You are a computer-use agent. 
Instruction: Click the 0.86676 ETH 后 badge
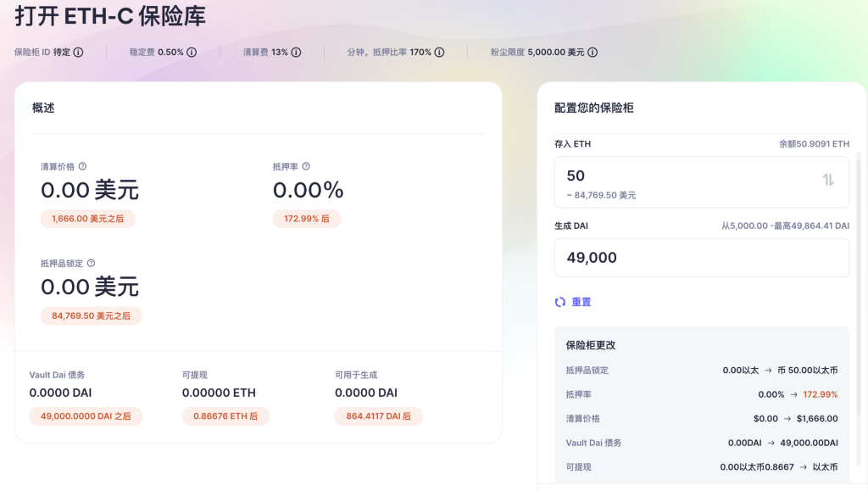225,416
